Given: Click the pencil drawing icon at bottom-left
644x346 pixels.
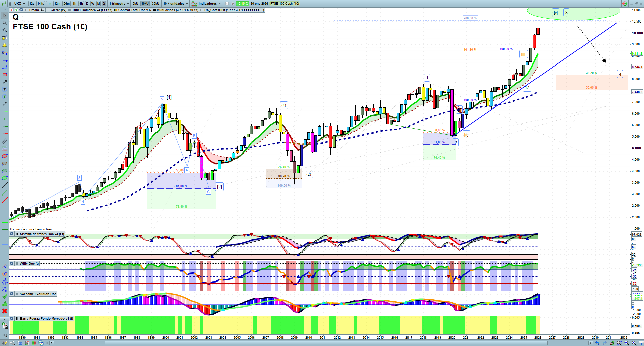Looking at the screenshot, I should [x=5, y=343].
